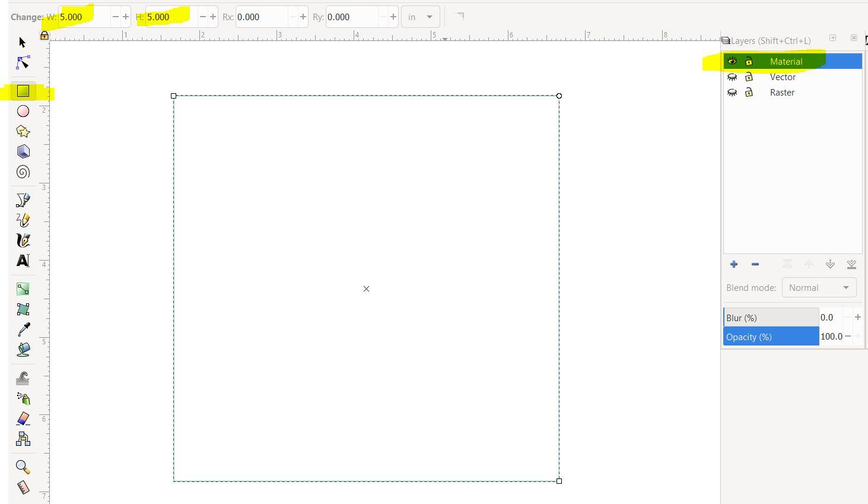Hide the Material layer
Viewport: 868px width, 504px height.
pyautogui.click(x=732, y=61)
